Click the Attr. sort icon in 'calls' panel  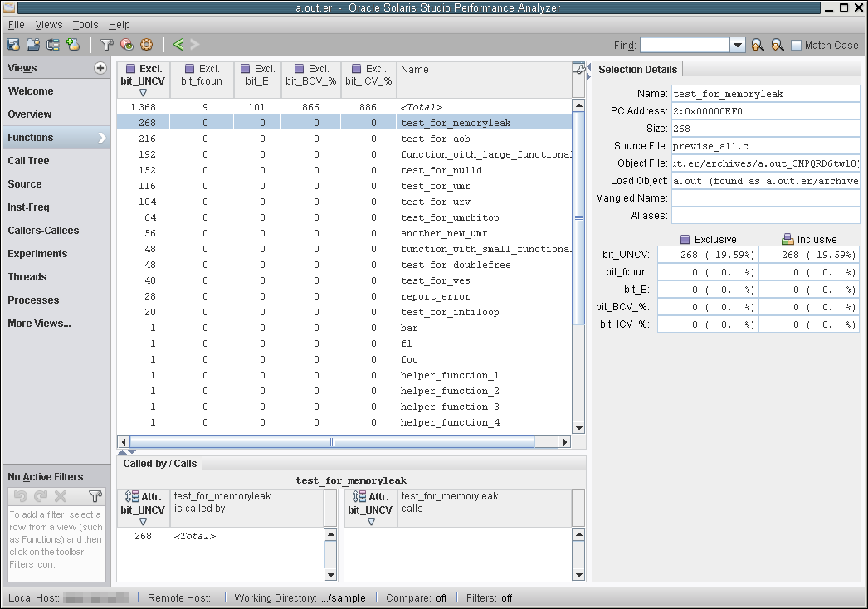click(359, 497)
